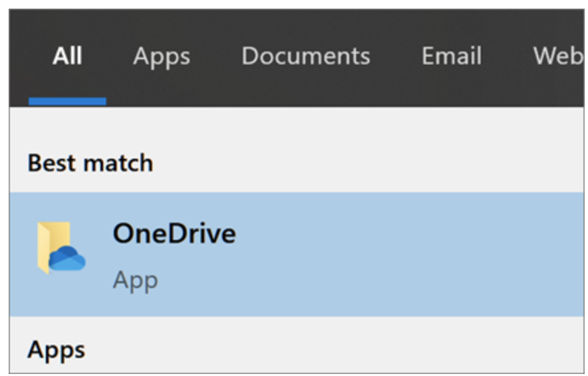This screenshot has height=376, width=588.
Task: Filter results by Email tab
Action: click(x=451, y=56)
